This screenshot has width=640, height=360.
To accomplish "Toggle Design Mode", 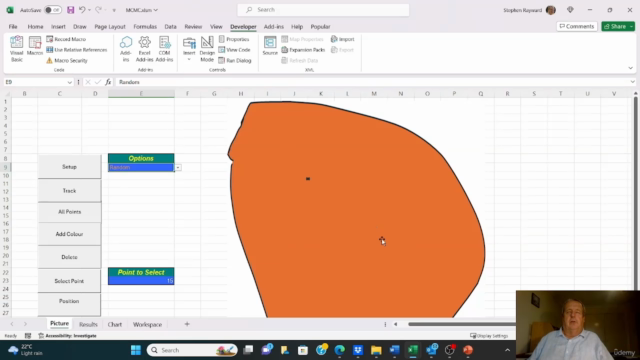I will (207, 49).
